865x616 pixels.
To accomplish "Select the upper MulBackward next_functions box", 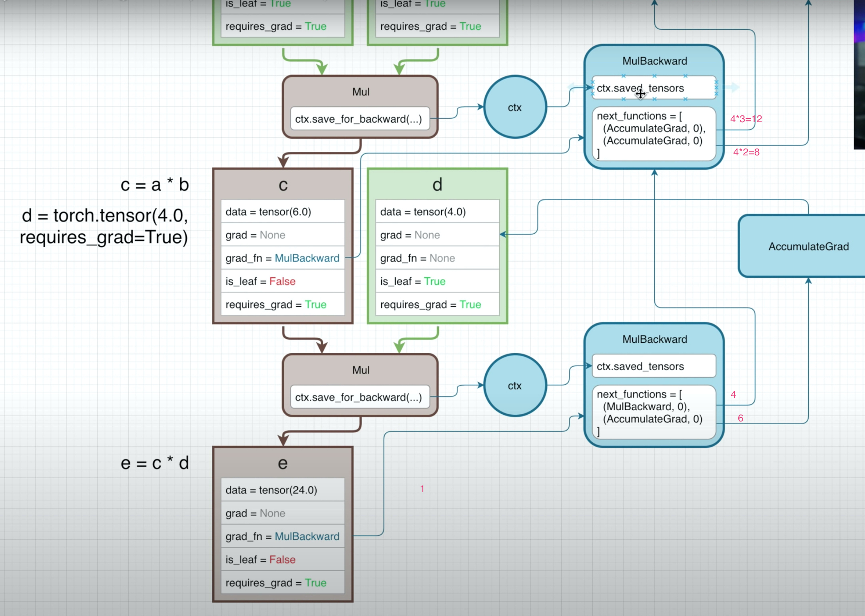I will 654,134.
